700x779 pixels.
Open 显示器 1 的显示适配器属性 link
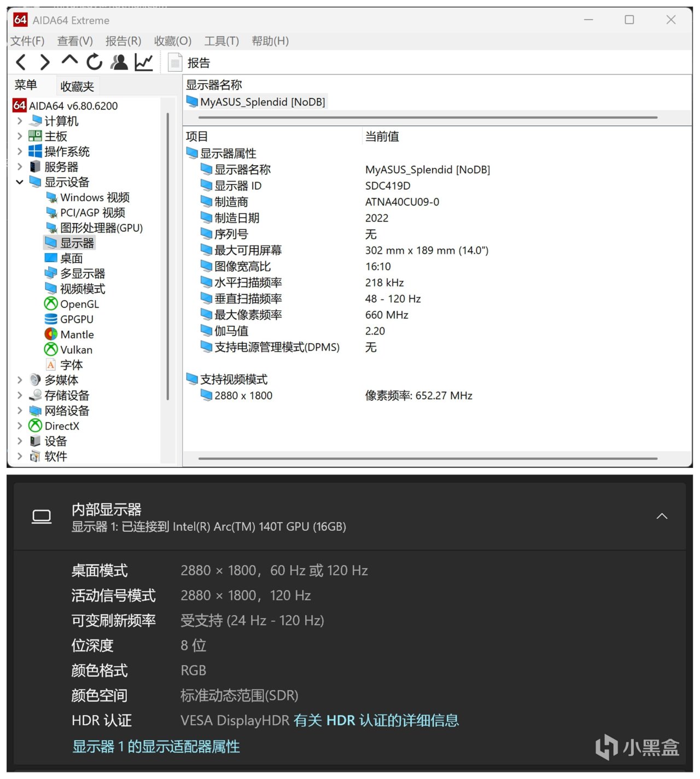(x=156, y=747)
